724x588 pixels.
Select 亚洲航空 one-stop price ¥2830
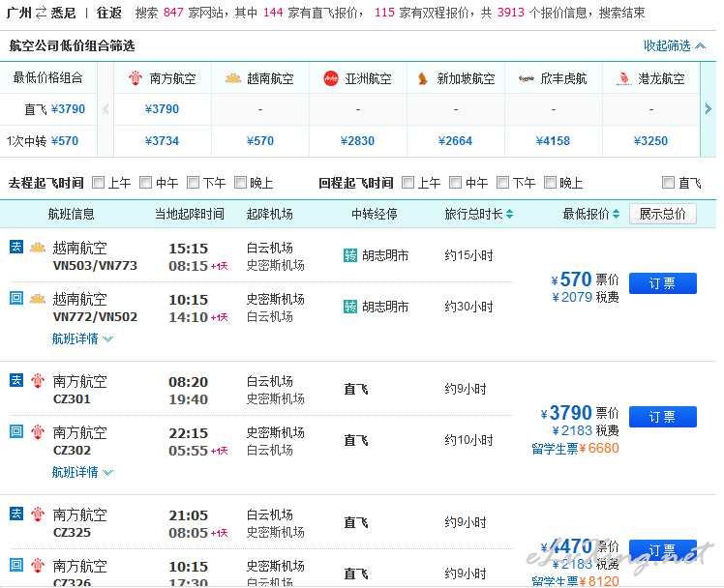pos(357,140)
